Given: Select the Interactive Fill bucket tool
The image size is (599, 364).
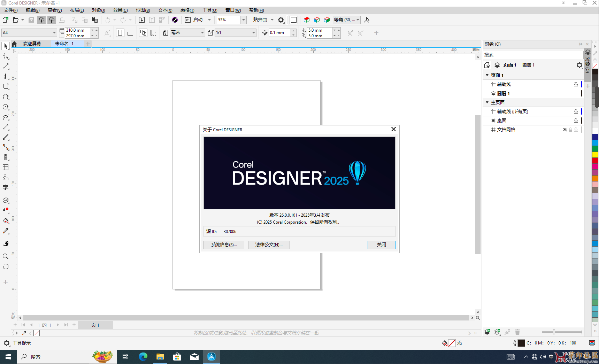Looking at the screenshot, I should click(6, 221).
